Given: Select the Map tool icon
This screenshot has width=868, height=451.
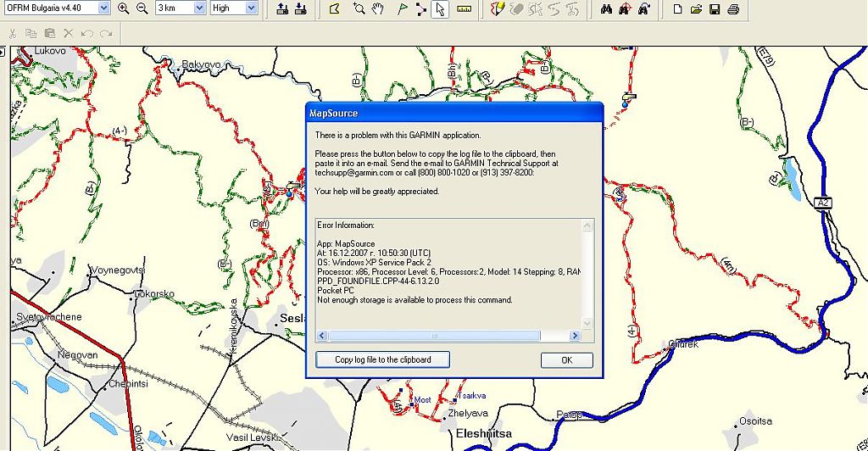Looking at the screenshot, I should click(x=334, y=8).
